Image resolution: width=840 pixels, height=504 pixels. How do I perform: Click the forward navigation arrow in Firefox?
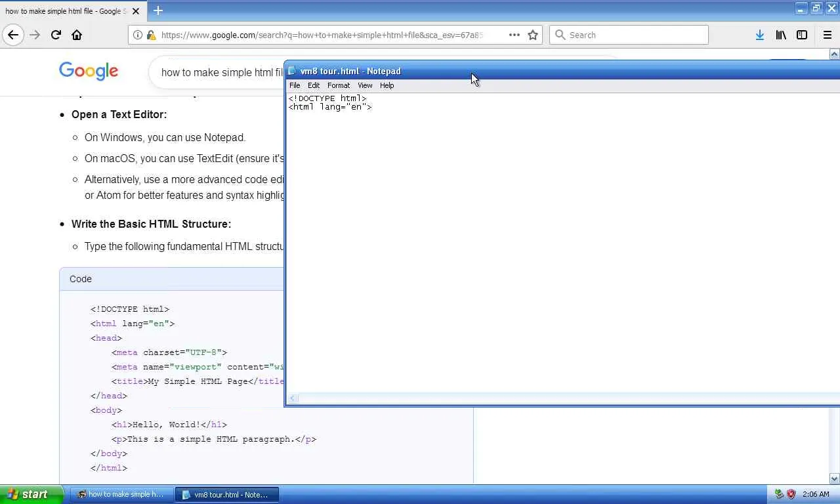point(35,35)
